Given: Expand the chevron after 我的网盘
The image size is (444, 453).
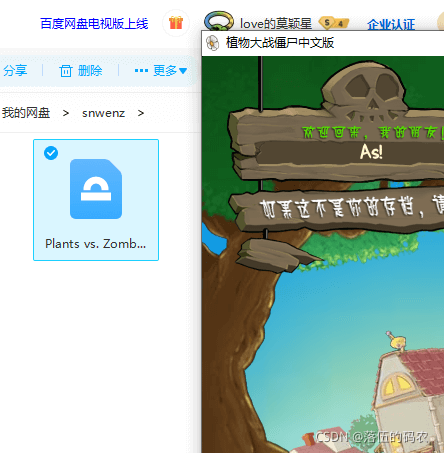Looking at the screenshot, I should pyautogui.click(x=66, y=113).
